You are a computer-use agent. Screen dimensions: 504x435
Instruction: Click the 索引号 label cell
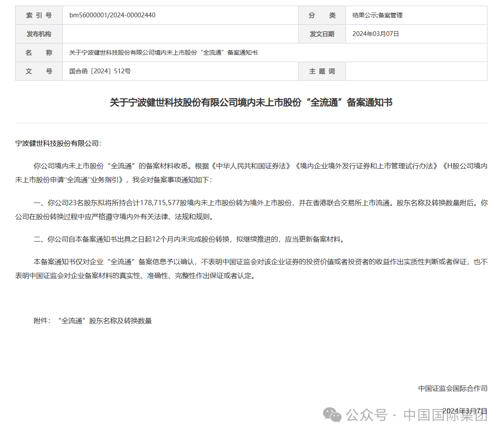(39, 15)
